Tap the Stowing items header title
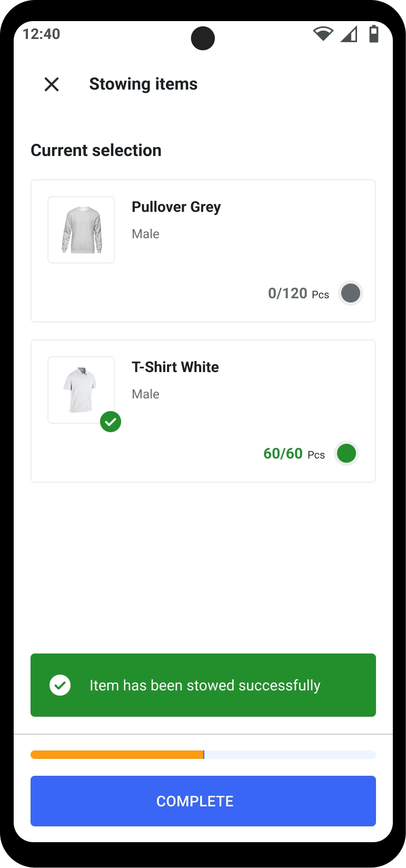 pyautogui.click(x=143, y=84)
